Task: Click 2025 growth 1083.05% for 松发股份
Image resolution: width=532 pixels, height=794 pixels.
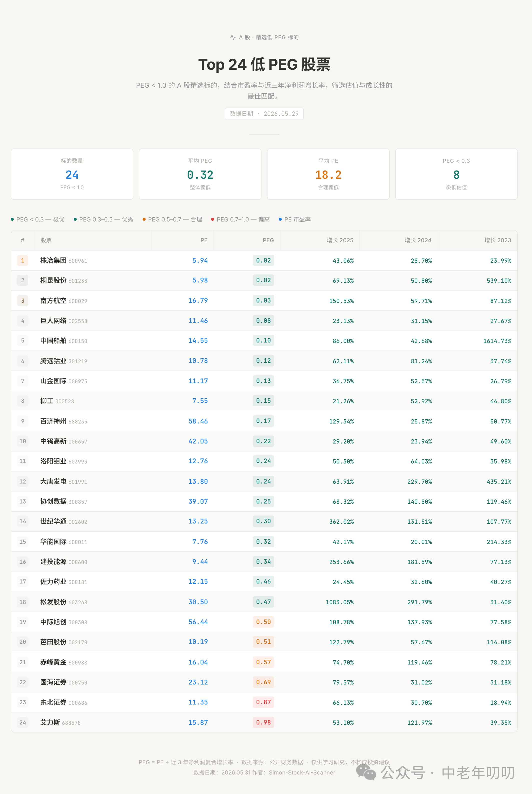Action: click(340, 602)
